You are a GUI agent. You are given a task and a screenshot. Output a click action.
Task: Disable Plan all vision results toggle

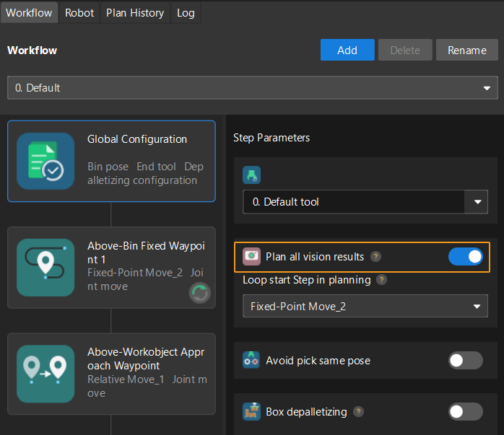click(x=465, y=257)
